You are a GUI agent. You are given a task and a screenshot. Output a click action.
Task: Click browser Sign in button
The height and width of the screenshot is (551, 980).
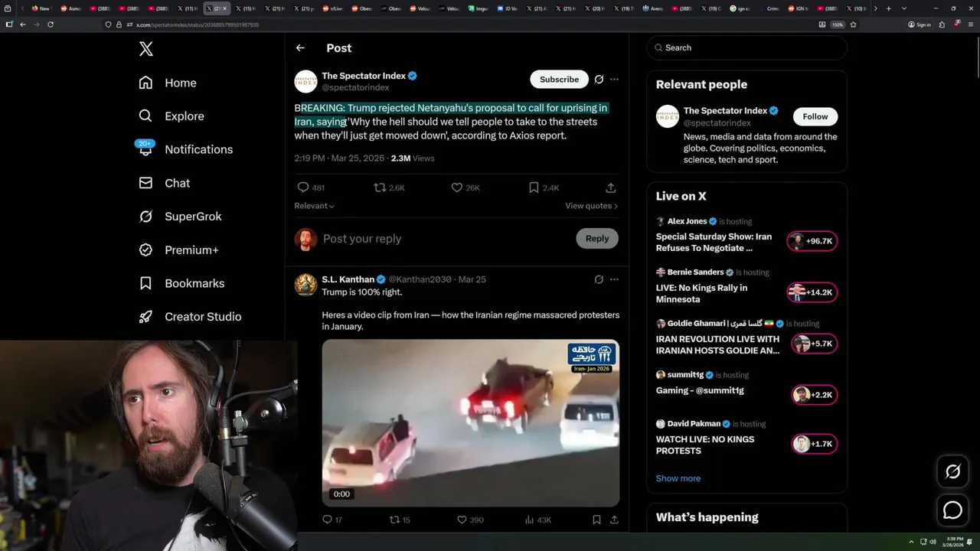point(919,24)
